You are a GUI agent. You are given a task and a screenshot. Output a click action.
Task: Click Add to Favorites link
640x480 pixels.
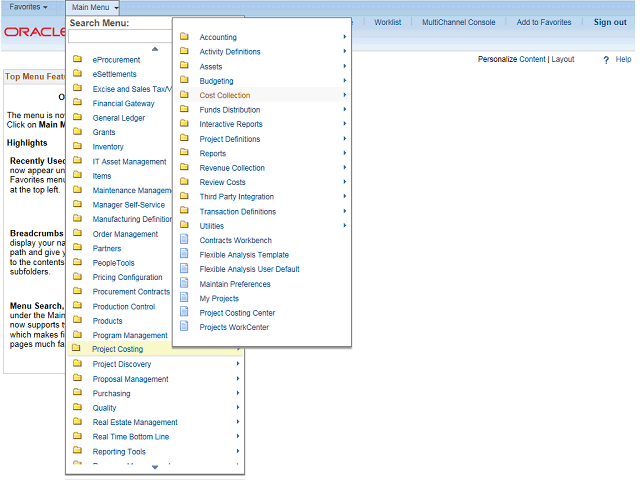[544, 22]
